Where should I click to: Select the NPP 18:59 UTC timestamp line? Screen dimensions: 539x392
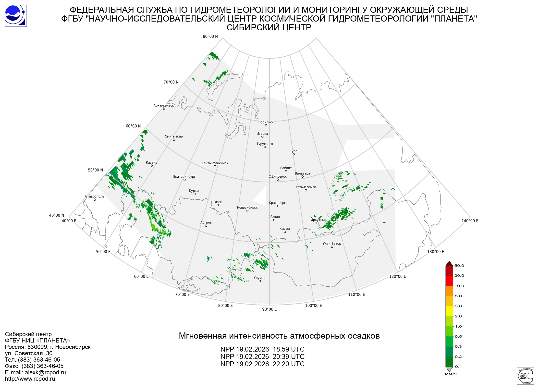(x=262, y=349)
